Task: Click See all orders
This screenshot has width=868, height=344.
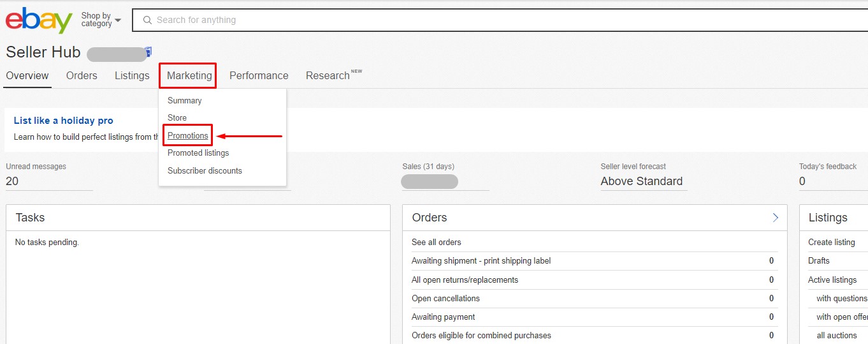Action: click(x=437, y=242)
